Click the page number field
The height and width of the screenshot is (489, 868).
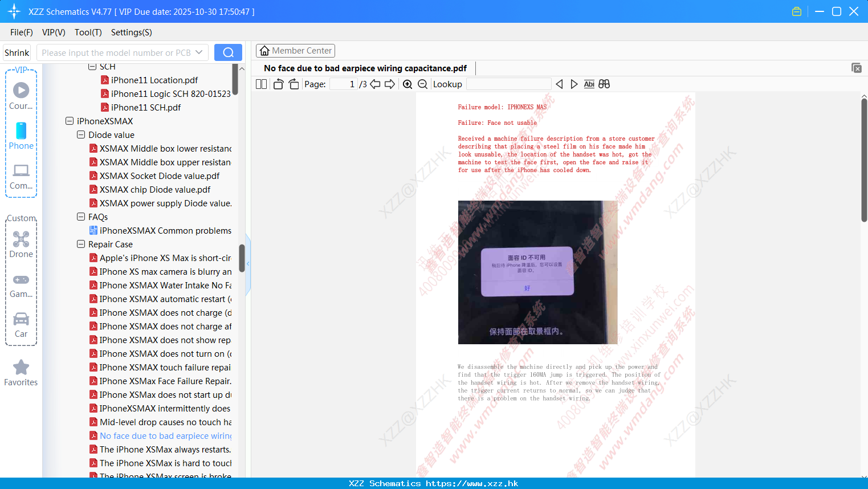pyautogui.click(x=343, y=84)
